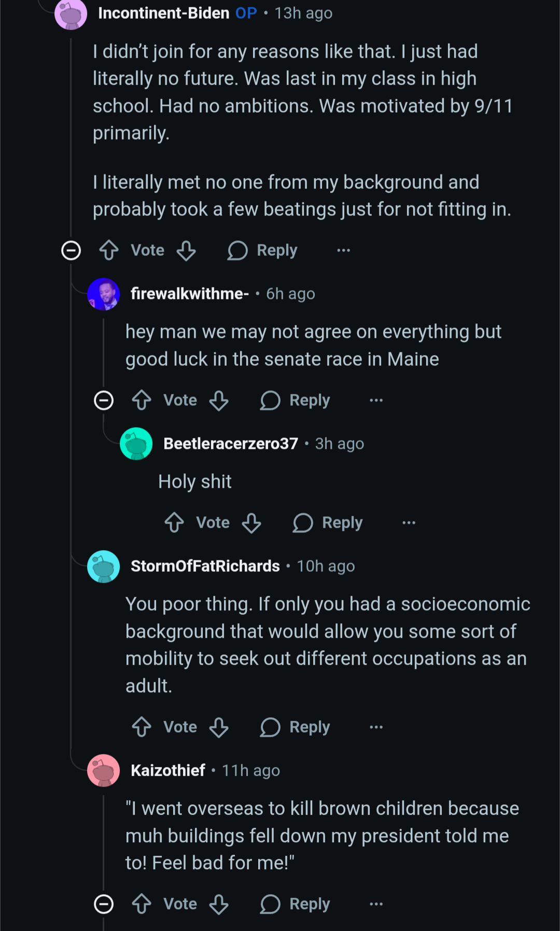Upvote StormOfFatRichards' comment
Image resolution: width=560 pixels, height=931 pixels.
142,727
